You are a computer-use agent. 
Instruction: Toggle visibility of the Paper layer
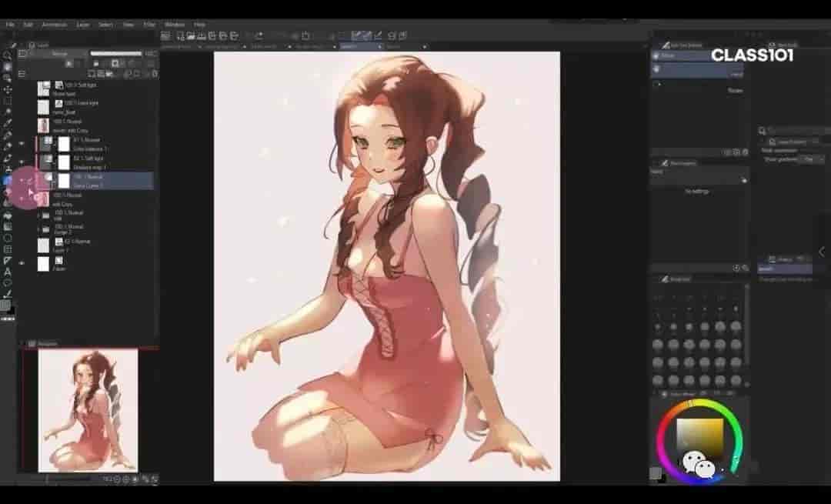(x=22, y=263)
